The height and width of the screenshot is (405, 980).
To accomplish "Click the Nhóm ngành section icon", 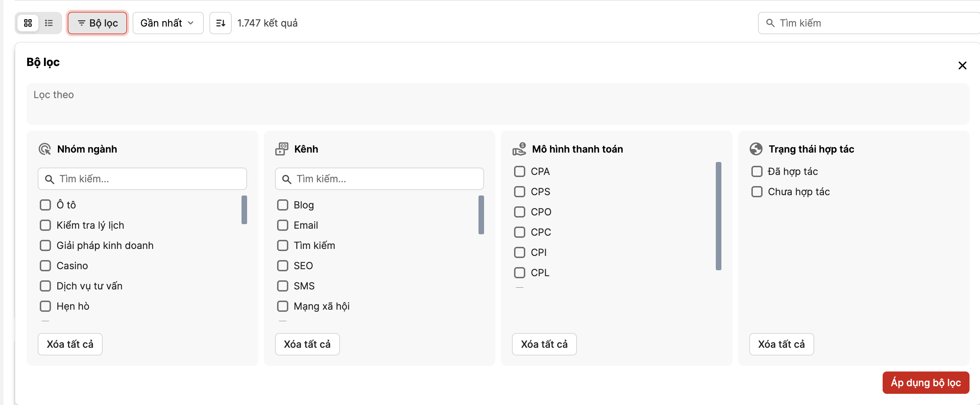I will [x=45, y=149].
